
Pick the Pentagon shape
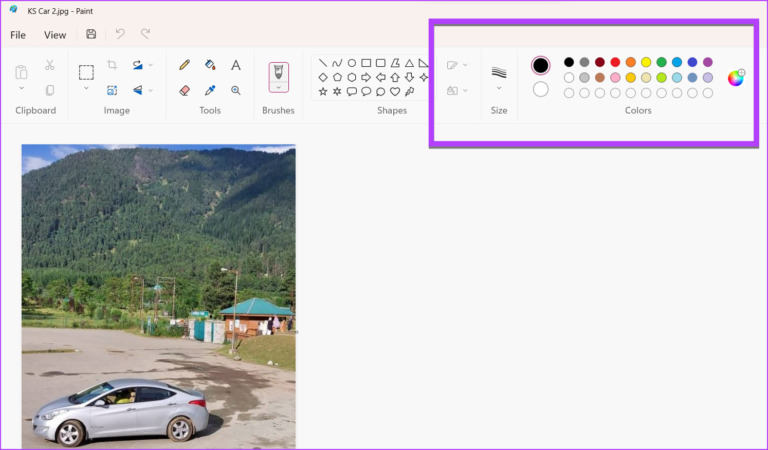pos(337,77)
